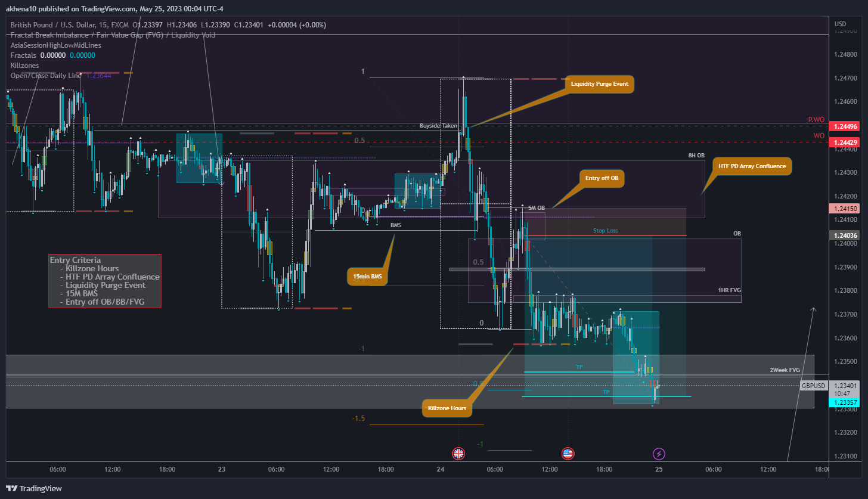Viewport: 868px width, 499px height.
Task: Select the 'Entry off OB' callout
Action: coord(602,178)
